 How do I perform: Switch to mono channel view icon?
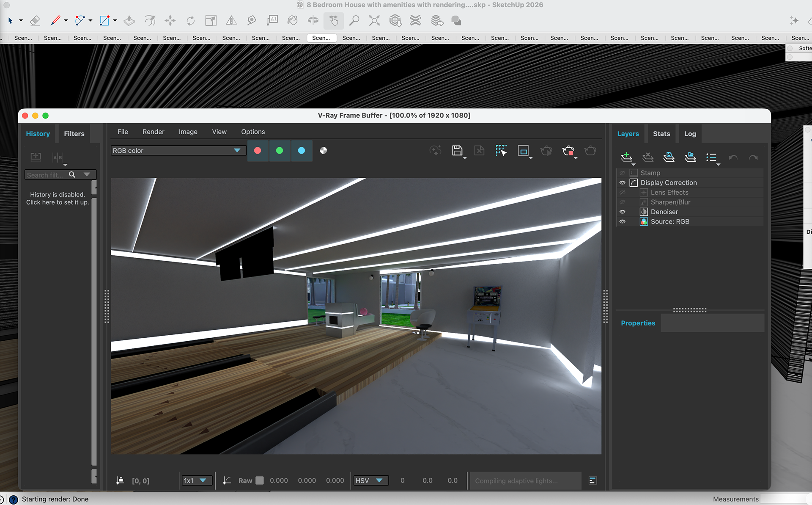pos(324,151)
